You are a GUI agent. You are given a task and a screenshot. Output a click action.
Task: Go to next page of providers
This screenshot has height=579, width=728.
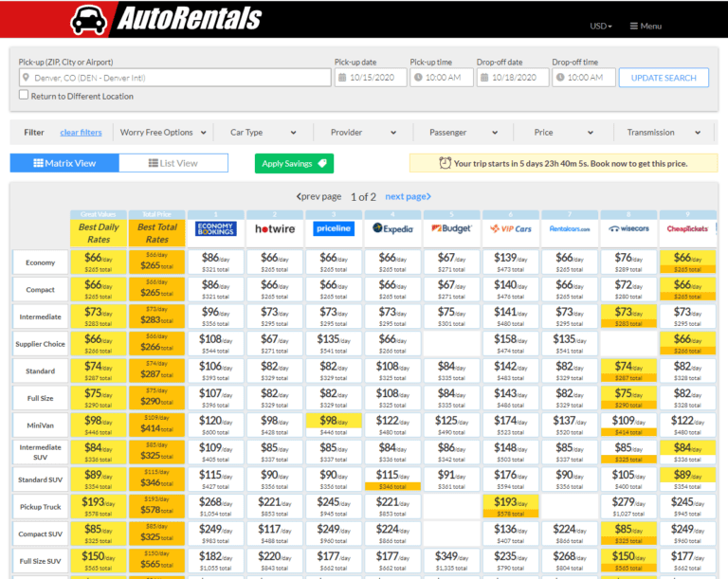coord(409,196)
